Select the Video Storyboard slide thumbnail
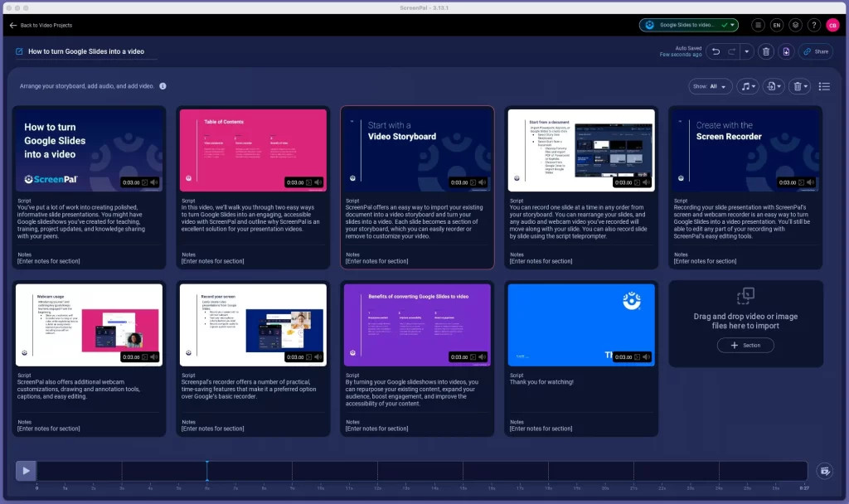The height and width of the screenshot is (504, 849). 417,150
